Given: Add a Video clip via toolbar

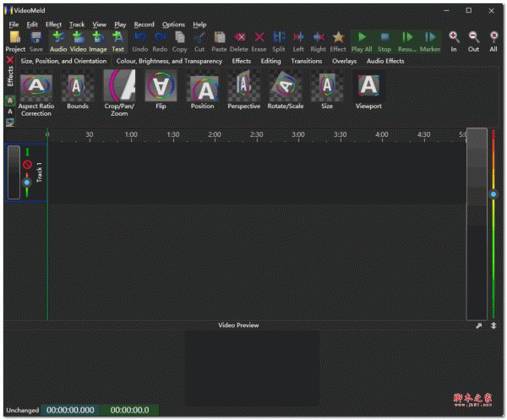Looking at the screenshot, I should pyautogui.click(x=79, y=42).
